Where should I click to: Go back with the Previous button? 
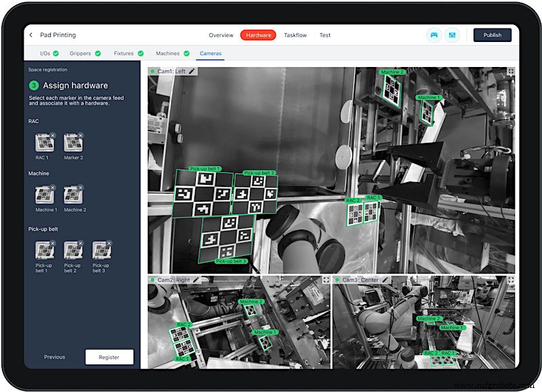coord(55,357)
